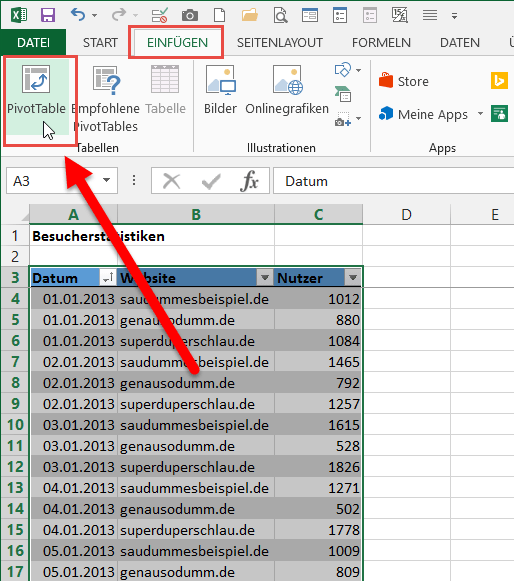Insert a PivotTable

[x=36, y=98]
